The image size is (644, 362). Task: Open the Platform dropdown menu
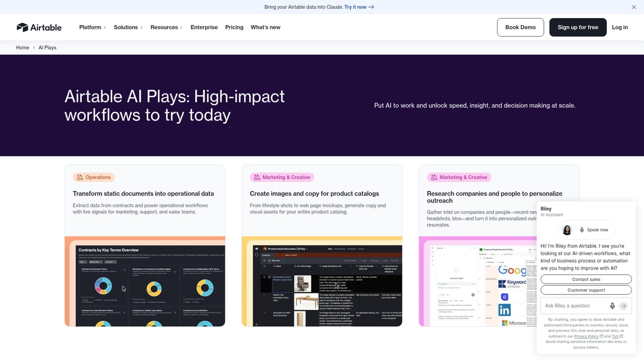coord(93,27)
